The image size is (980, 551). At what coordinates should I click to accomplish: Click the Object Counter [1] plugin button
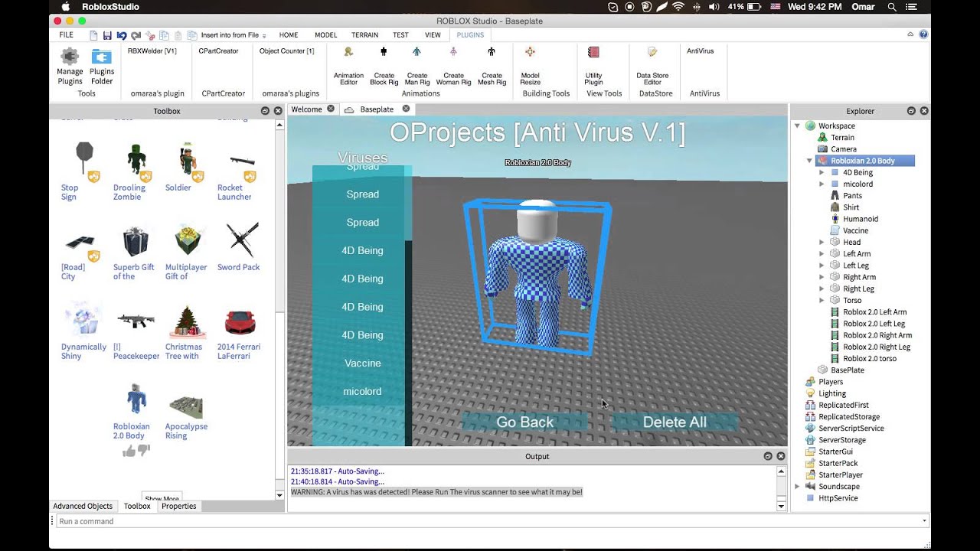click(x=286, y=51)
